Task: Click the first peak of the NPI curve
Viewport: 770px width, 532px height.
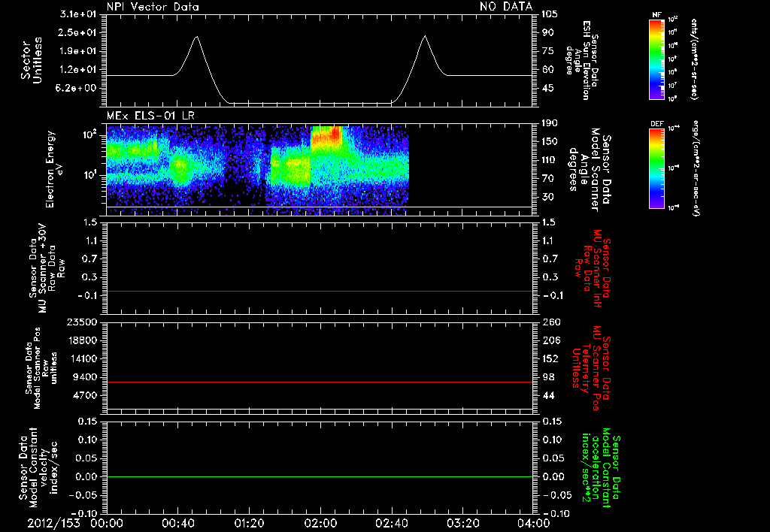Action: pyautogui.click(x=197, y=37)
